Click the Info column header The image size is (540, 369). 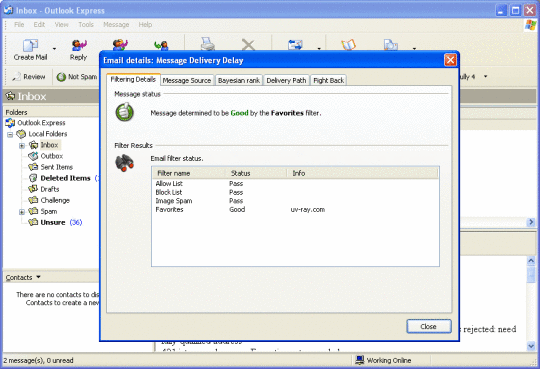tap(362, 173)
